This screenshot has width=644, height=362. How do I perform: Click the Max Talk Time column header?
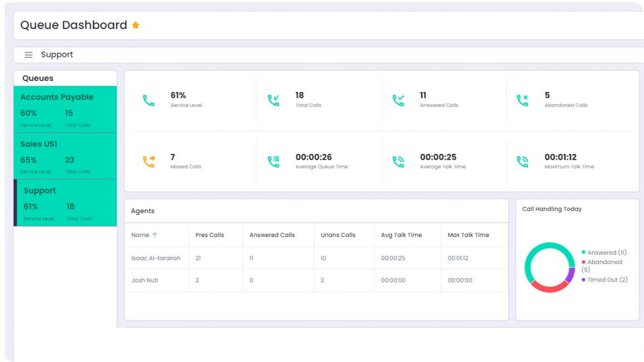(x=468, y=235)
